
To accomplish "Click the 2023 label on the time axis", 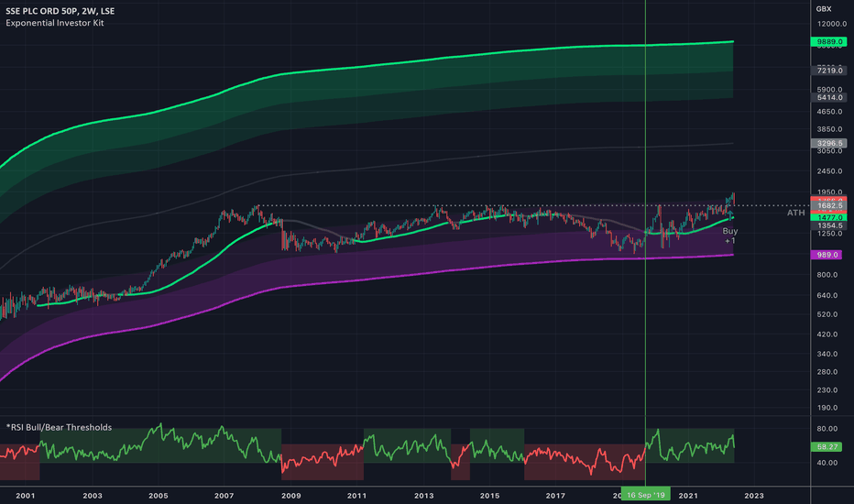I will click(754, 496).
